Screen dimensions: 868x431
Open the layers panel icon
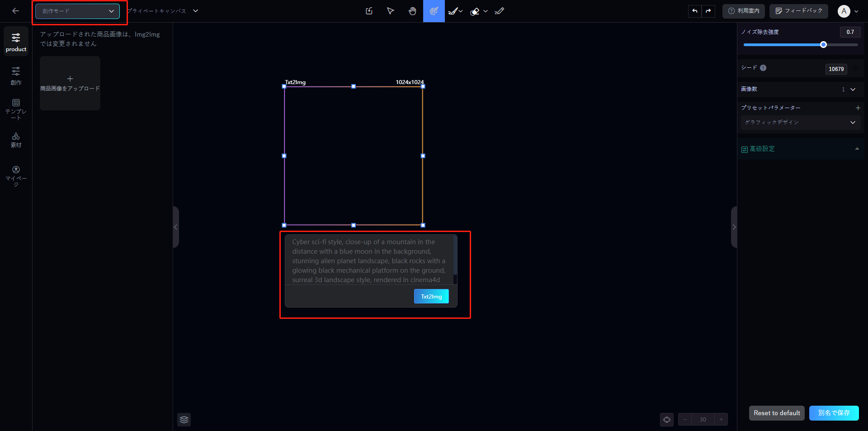184,420
